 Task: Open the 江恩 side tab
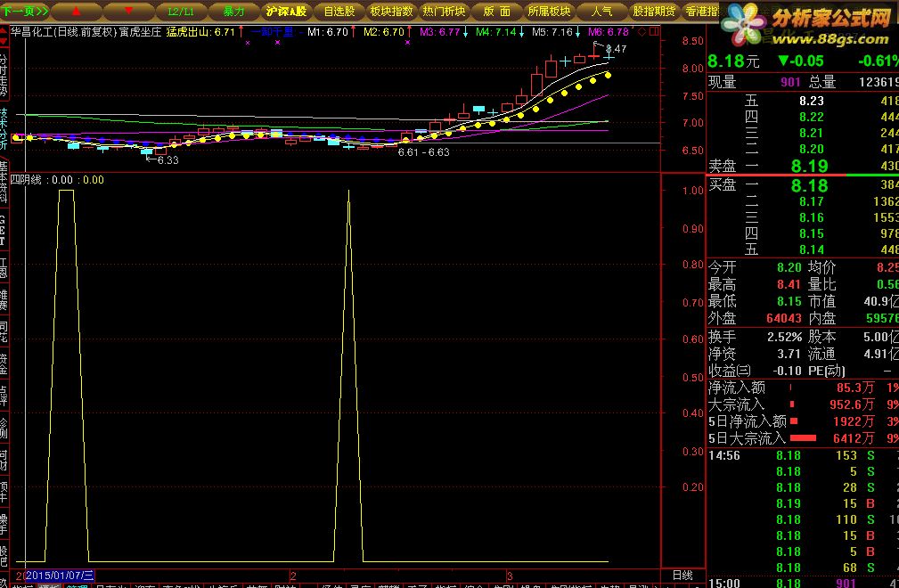(x=4, y=268)
